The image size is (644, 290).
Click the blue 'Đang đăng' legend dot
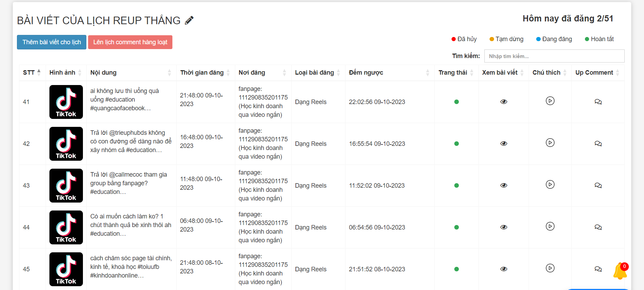point(538,39)
